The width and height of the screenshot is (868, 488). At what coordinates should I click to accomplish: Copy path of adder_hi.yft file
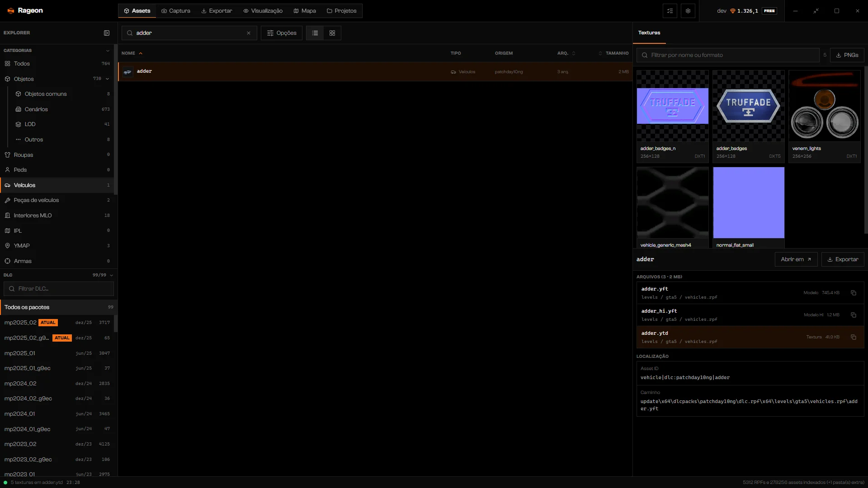pyautogui.click(x=854, y=315)
